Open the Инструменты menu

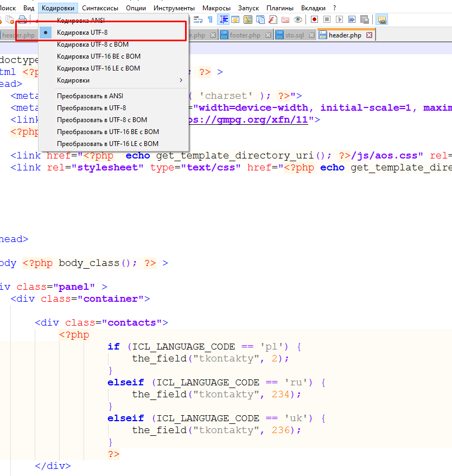174,8
